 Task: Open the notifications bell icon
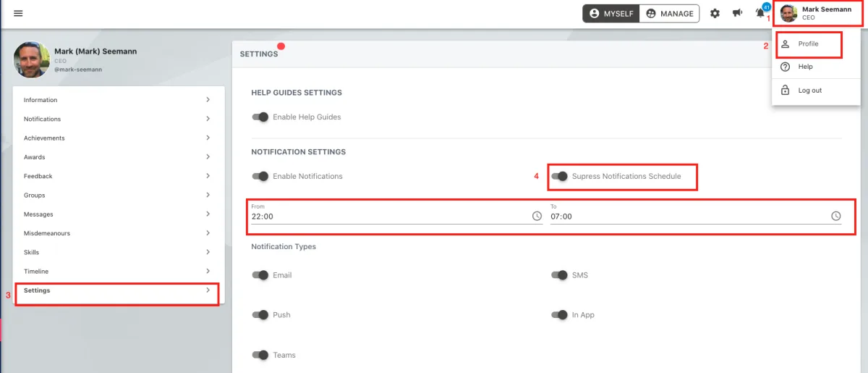(x=760, y=13)
